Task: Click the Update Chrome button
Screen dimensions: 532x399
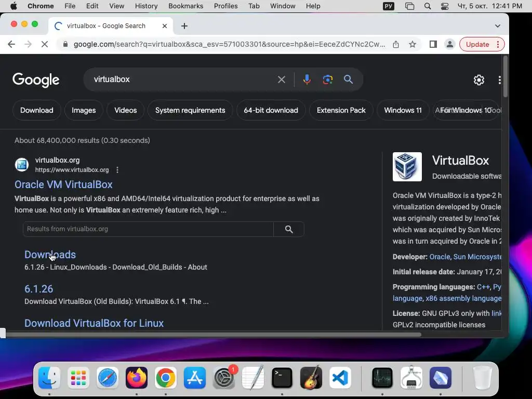Action: point(482,44)
